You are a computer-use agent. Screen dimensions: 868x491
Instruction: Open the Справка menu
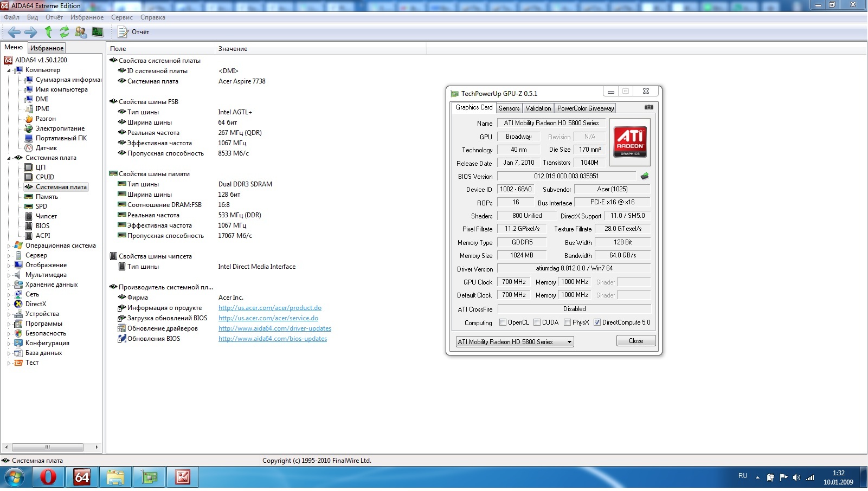(x=153, y=17)
